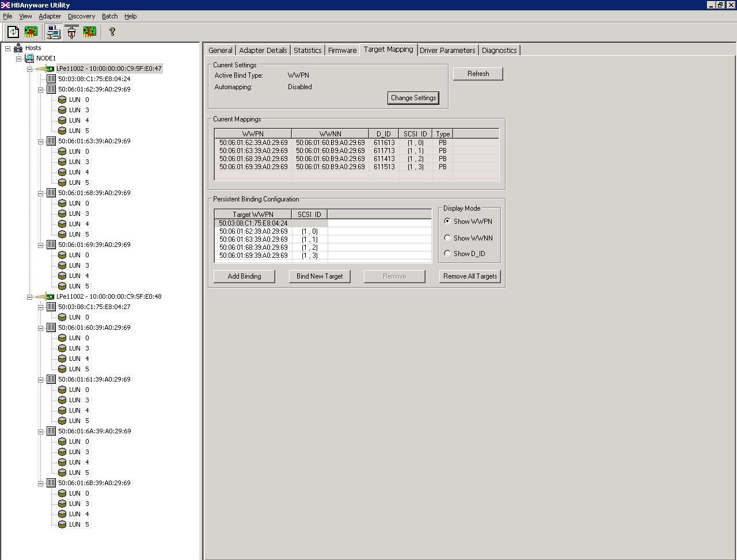Open help via question mark icon
Viewport: 737px width, 560px height.
pyautogui.click(x=112, y=32)
